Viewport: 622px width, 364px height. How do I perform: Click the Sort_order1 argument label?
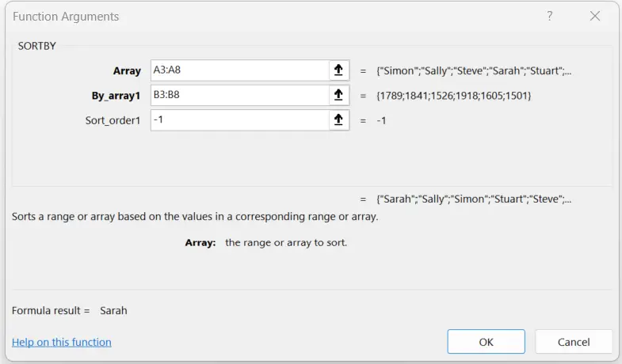[x=113, y=120]
